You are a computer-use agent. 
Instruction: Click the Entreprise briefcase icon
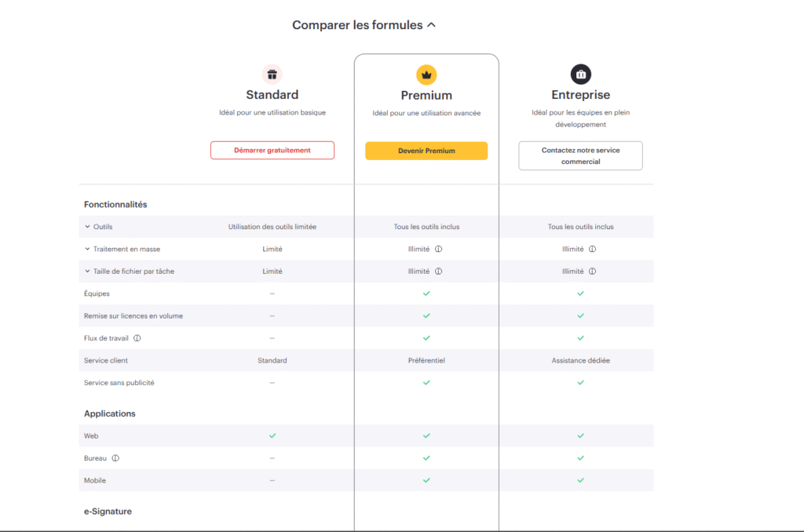pyautogui.click(x=580, y=75)
